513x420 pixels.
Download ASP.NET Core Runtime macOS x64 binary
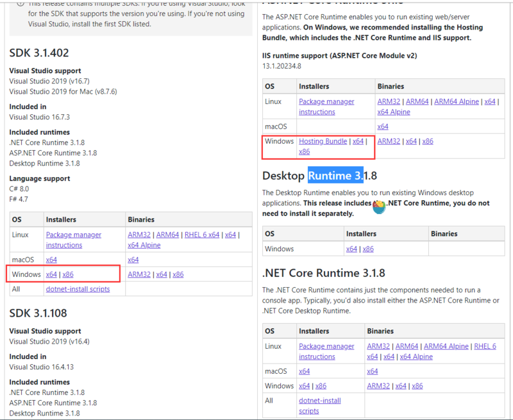(x=383, y=127)
